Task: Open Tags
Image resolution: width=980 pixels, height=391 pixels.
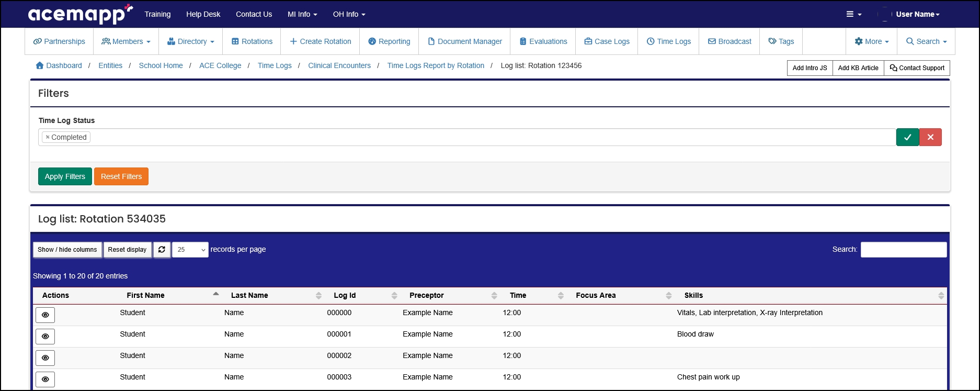Action: (781, 41)
